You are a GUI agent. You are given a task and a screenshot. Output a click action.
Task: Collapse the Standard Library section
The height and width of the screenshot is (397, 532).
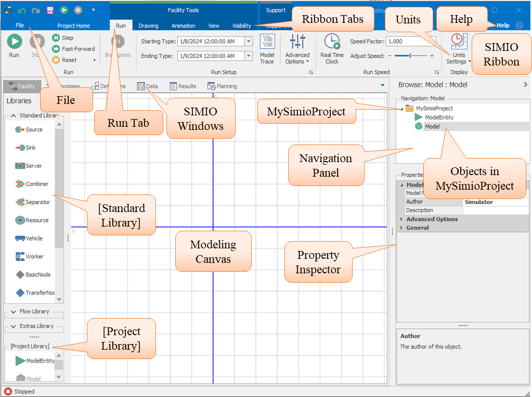(13, 115)
